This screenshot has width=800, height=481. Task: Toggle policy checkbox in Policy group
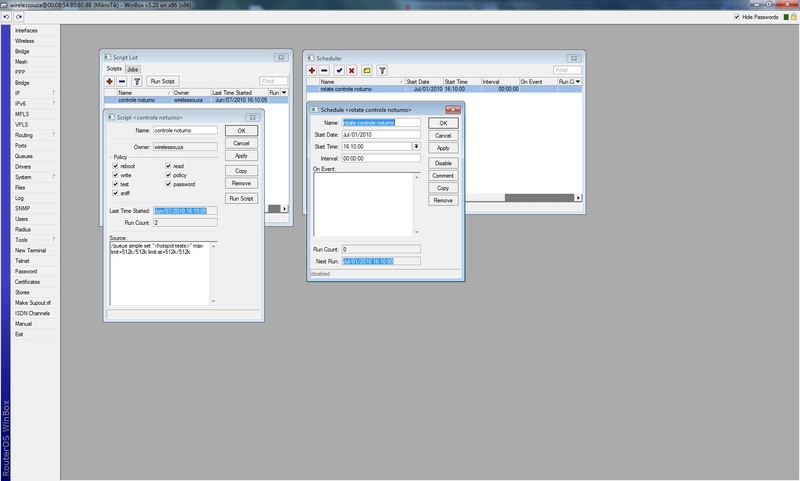click(168, 175)
